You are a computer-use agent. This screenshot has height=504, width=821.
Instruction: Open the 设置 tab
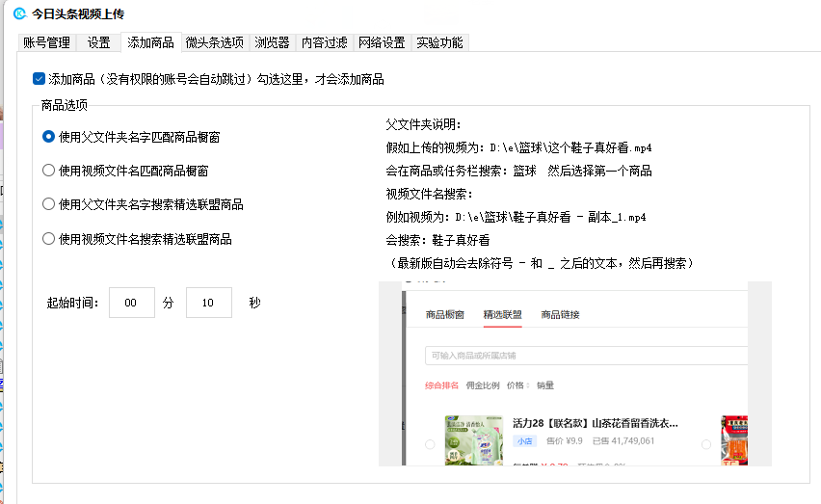[x=98, y=42]
